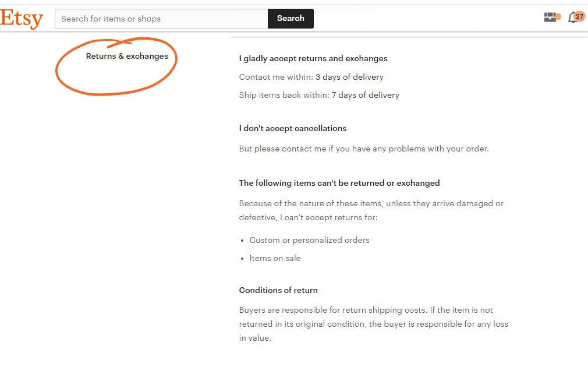Image resolution: width=588 pixels, height=367 pixels.
Task: Click the 'I don't accept cancellations' heading
Action: click(x=292, y=128)
